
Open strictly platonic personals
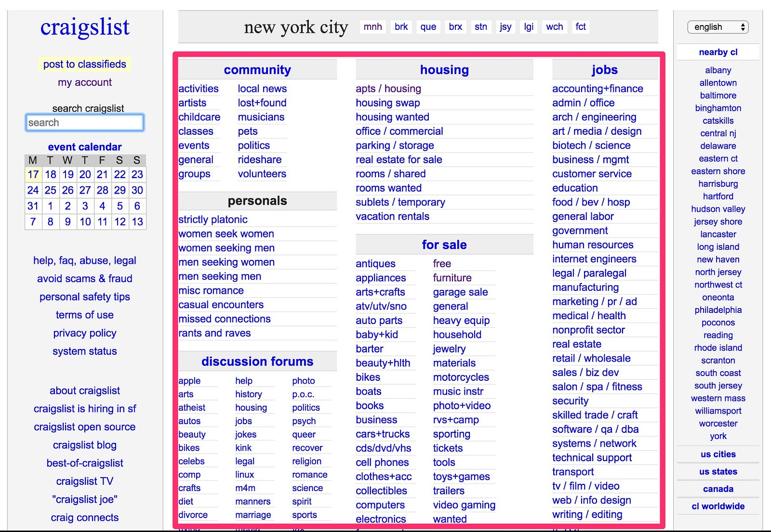[x=213, y=220]
